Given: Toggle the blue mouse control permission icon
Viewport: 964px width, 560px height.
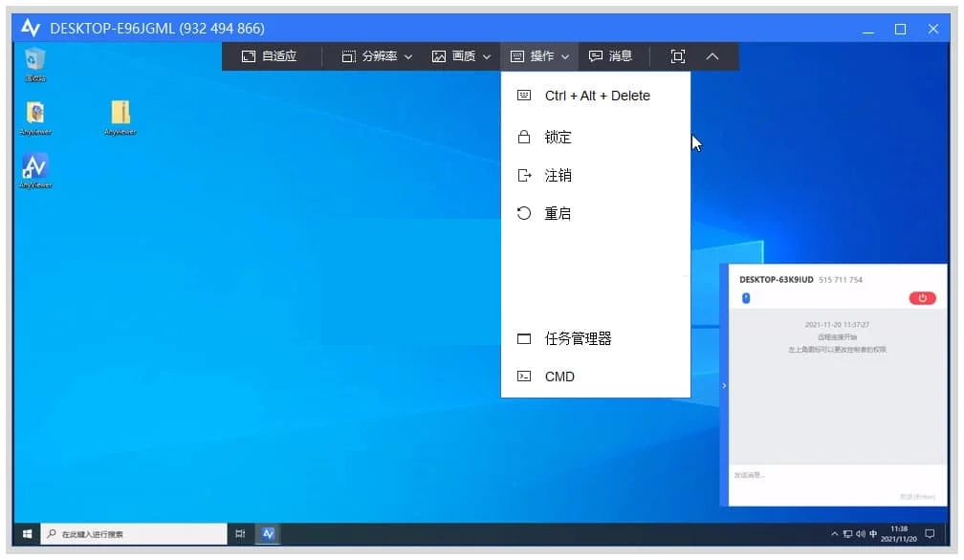Looking at the screenshot, I should 746,298.
